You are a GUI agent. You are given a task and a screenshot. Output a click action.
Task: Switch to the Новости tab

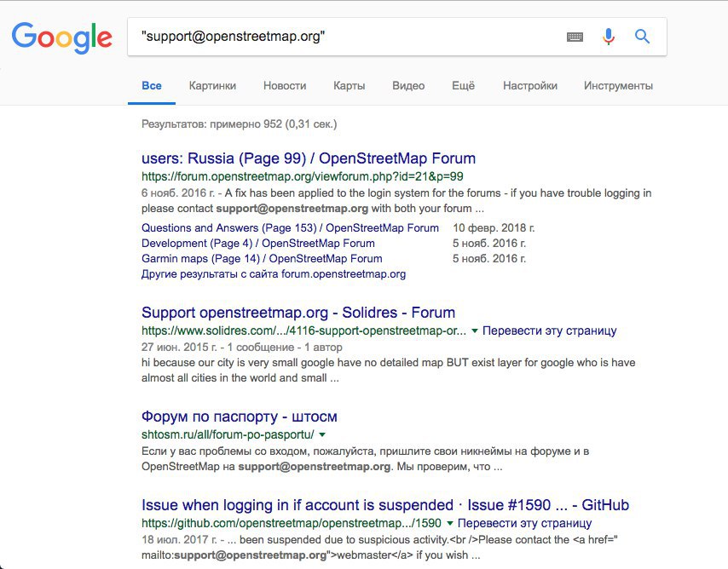(285, 86)
